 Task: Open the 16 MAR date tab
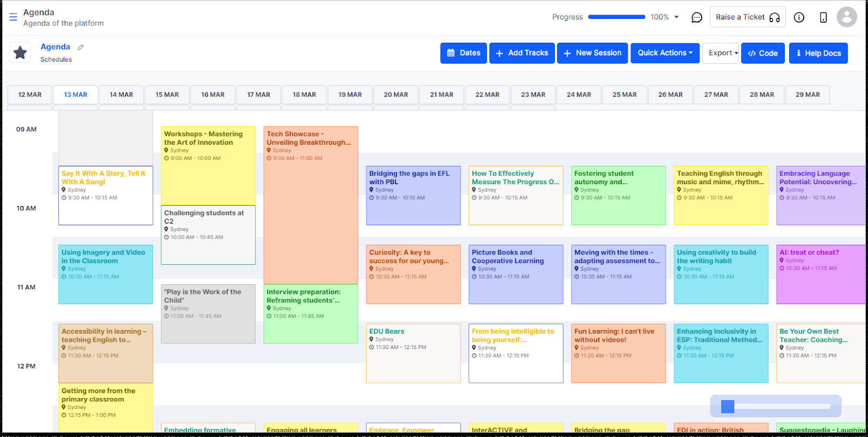[x=213, y=95]
